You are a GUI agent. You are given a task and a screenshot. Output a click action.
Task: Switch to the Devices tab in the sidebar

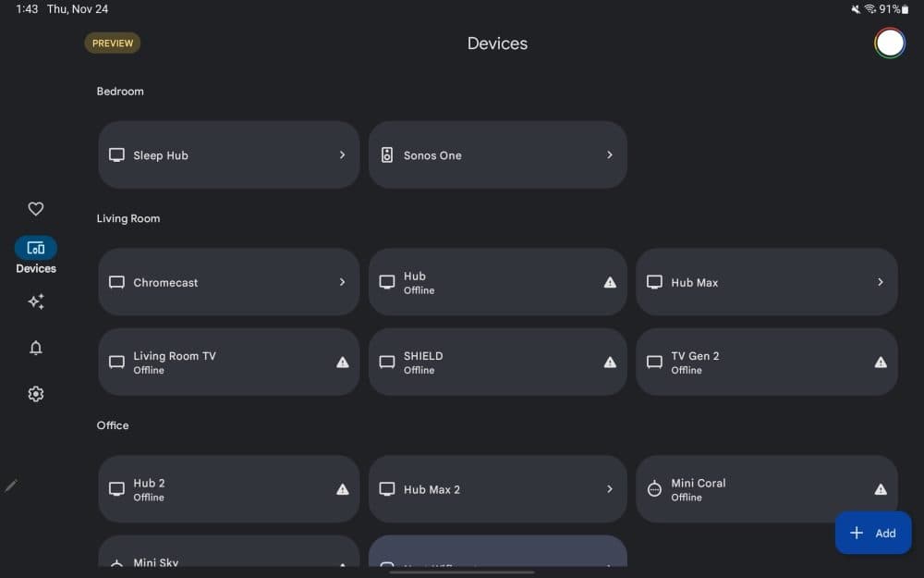[x=35, y=248]
